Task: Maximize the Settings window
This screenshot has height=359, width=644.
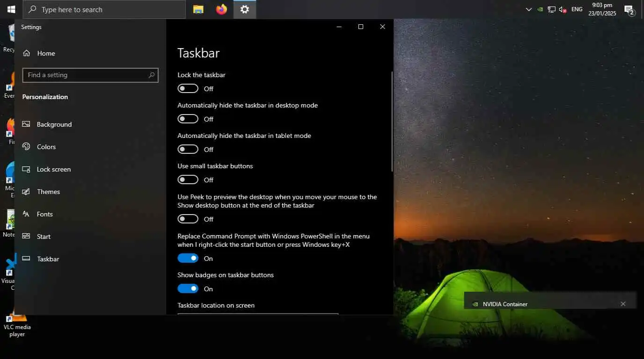Action: click(361, 27)
